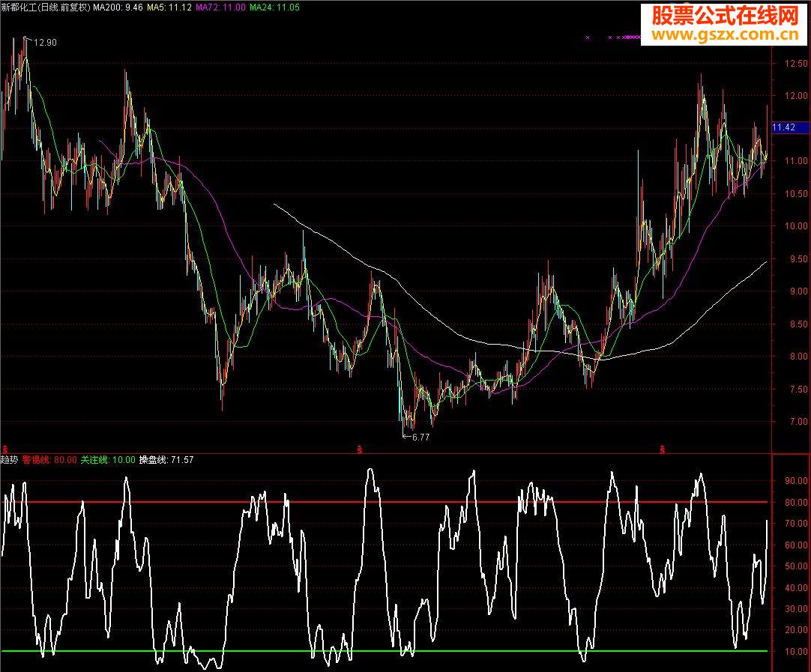This screenshot has height=672, width=811.
Task: Click the 9.00 price axis value
Action: click(798, 291)
